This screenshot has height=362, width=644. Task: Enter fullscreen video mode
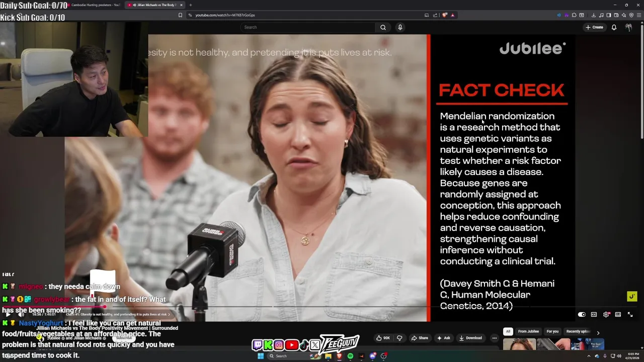point(630,315)
